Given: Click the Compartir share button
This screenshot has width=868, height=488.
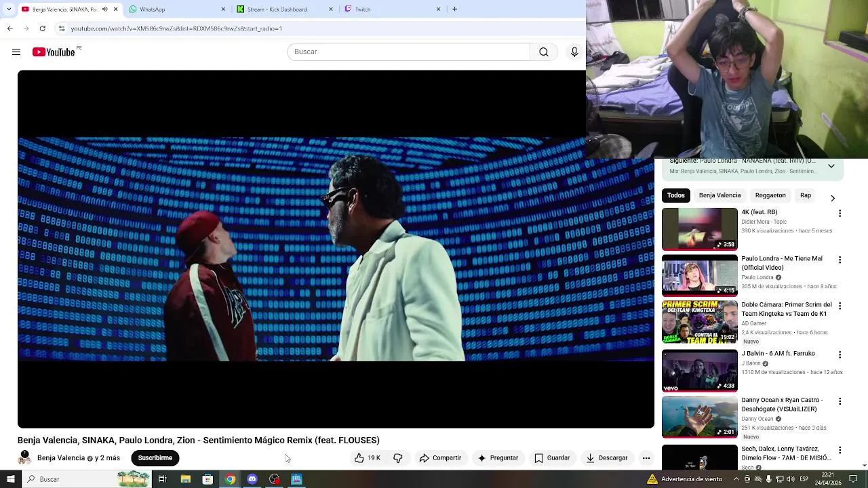Looking at the screenshot, I should click(x=440, y=458).
